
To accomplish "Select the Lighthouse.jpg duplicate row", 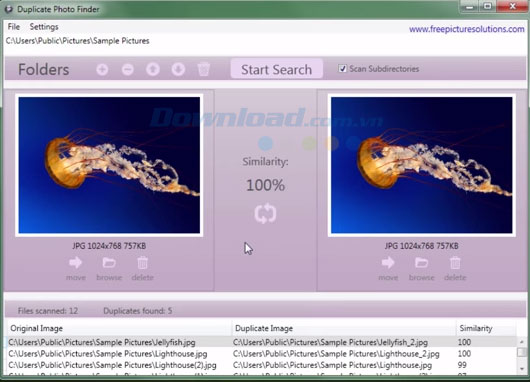I will tap(262, 354).
